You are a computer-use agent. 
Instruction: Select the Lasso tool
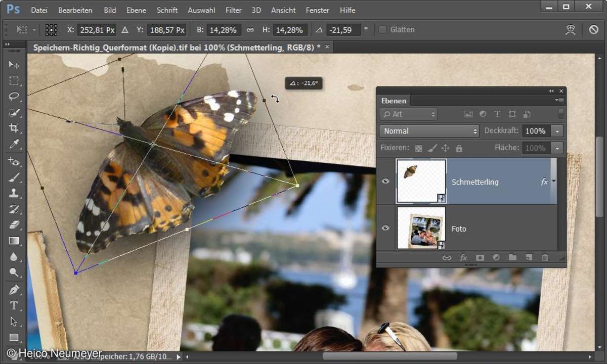14,97
